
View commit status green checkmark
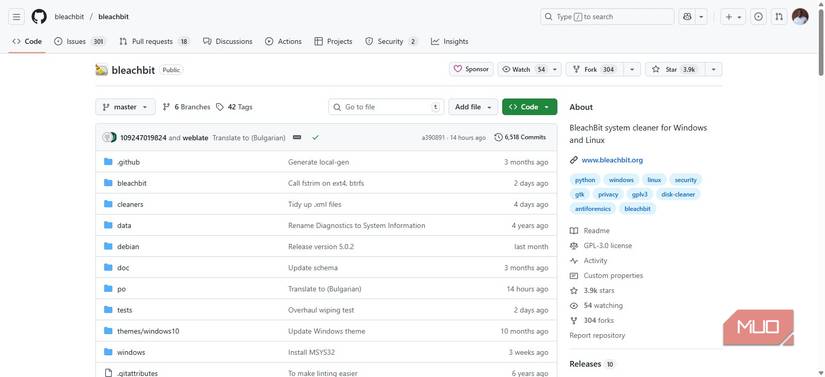coord(315,138)
